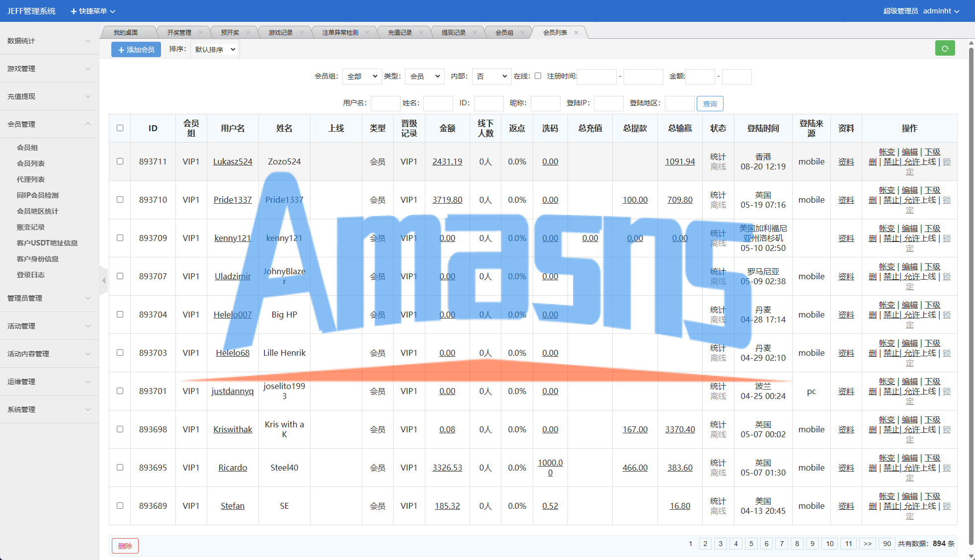Viewport: 975px width, 560px height.
Task: Close the 充值记录 tab via its X icon
Action: click(421, 33)
